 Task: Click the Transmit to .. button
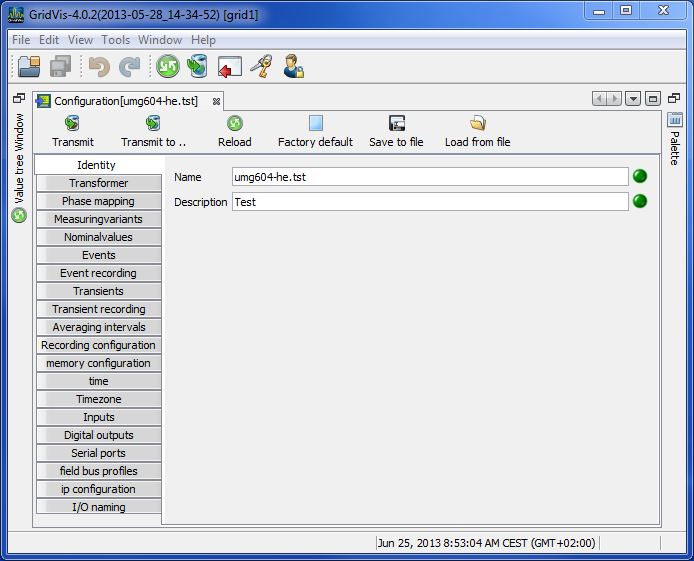click(153, 131)
